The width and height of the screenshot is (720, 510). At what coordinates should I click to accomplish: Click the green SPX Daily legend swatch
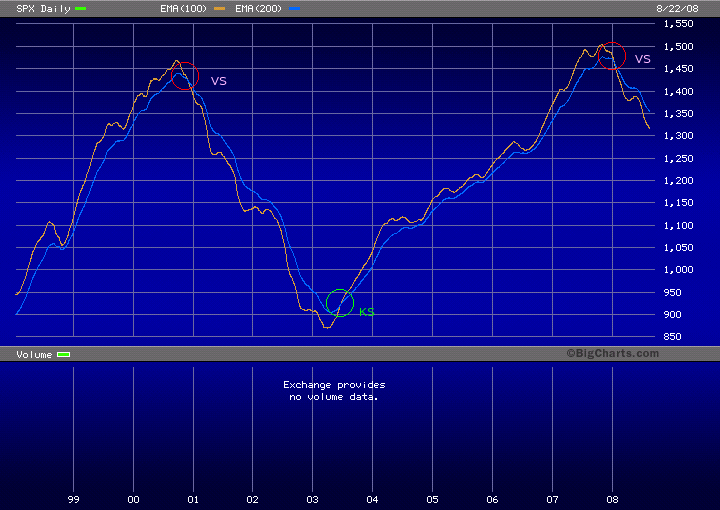(80, 9)
